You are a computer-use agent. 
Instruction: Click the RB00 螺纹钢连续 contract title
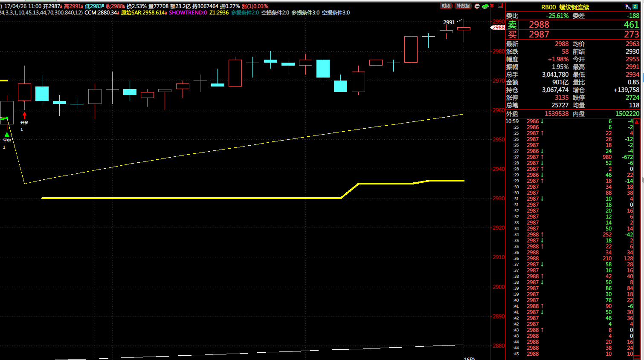(565, 7)
